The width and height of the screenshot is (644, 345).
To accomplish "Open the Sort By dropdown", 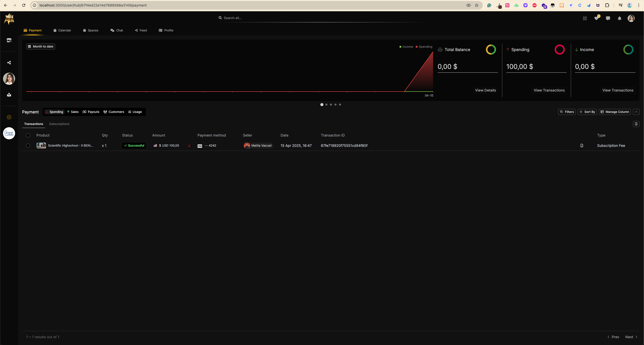I will pyautogui.click(x=587, y=112).
